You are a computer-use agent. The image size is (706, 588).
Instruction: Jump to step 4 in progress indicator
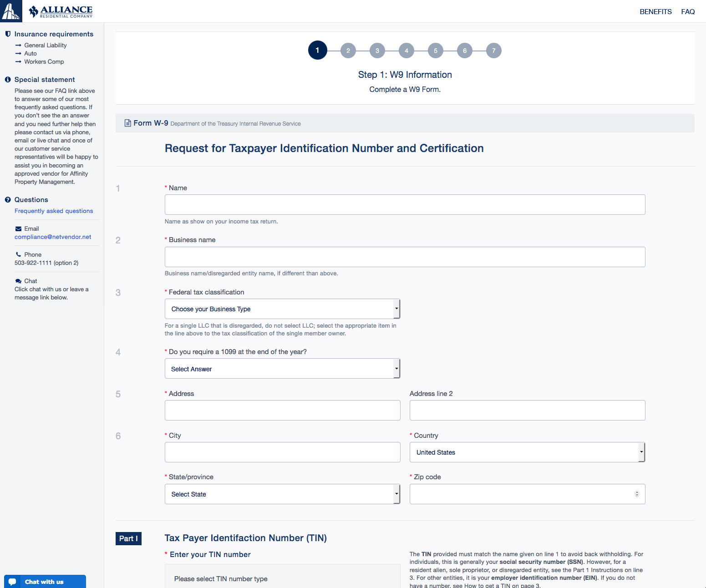[406, 51]
